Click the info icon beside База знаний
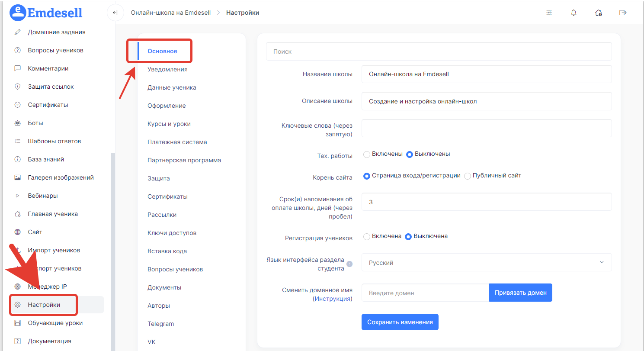The image size is (644, 351). click(18, 159)
